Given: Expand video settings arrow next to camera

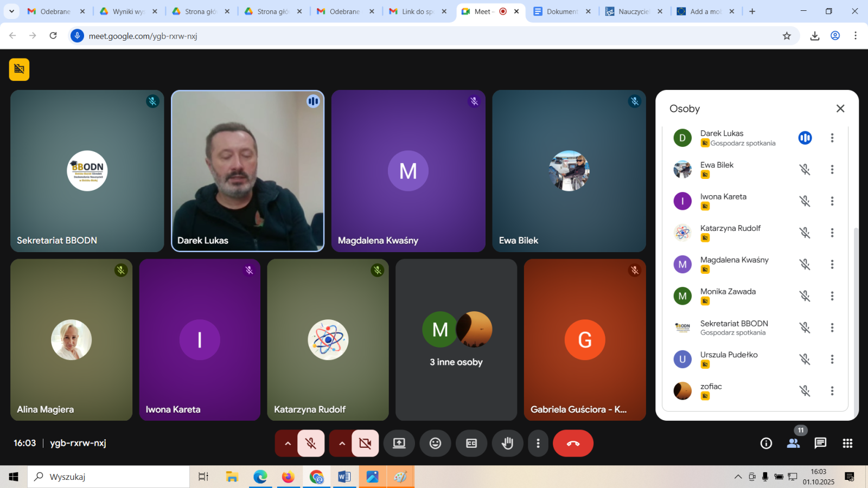Looking at the screenshot, I should [342, 444].
